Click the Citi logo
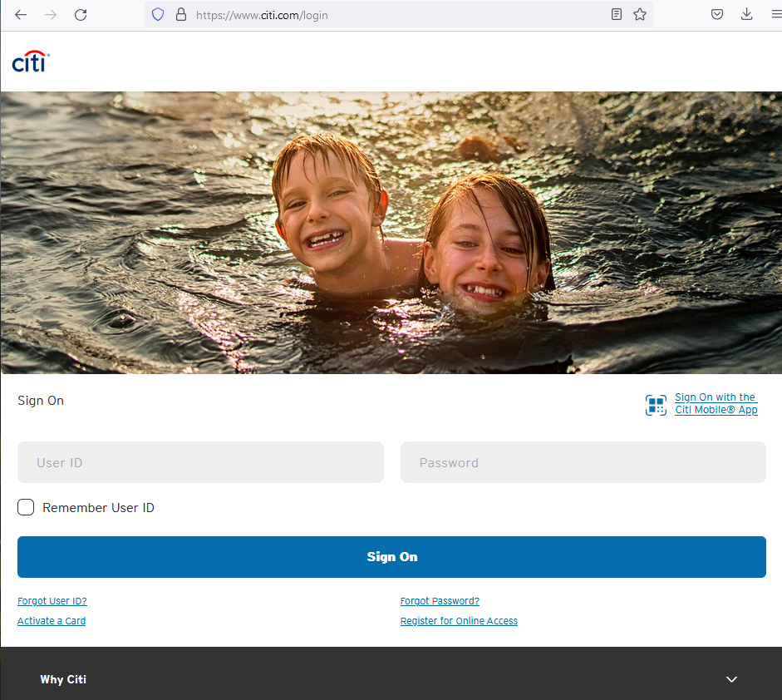 (x=30, y=62)
